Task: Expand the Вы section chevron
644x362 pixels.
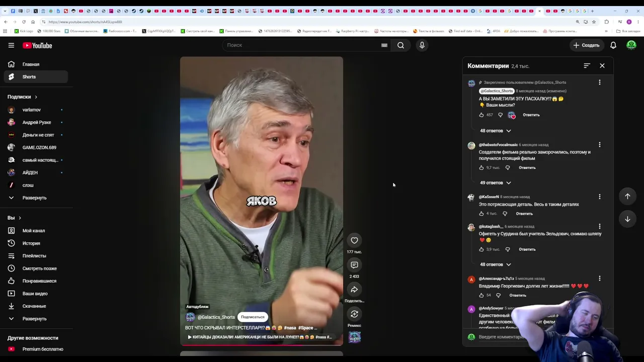Action: [x=20, y=218]
